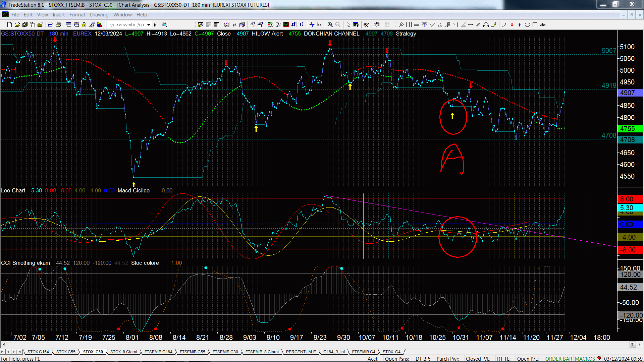Click the horizontal scrollbar right arrow
Image resolution: width=644 pixels, height=362 pixels.
pyautogui.click(x=640, y=345)
